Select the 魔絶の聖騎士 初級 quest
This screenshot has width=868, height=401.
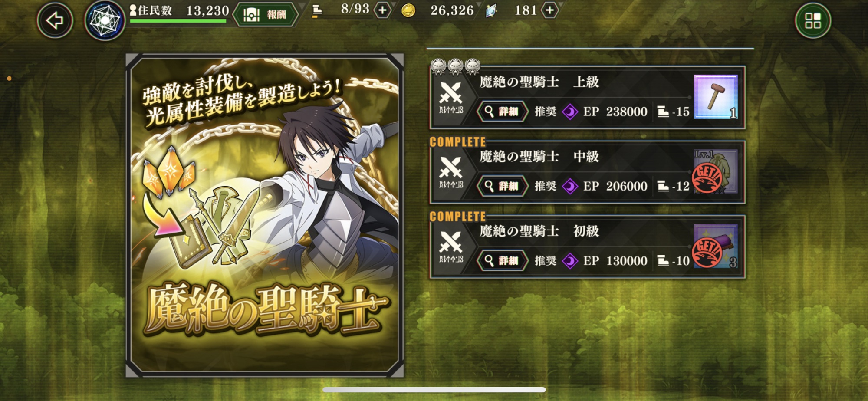coord(588,247)
